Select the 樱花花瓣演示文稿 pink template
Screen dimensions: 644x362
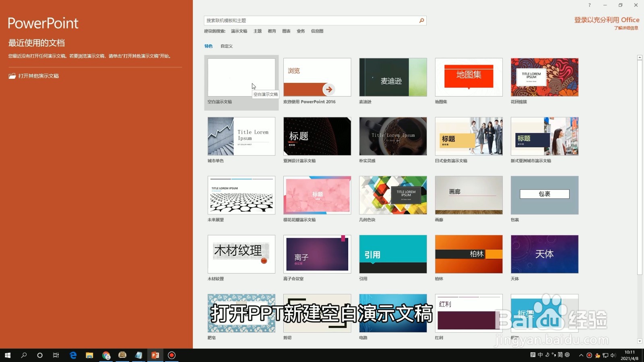pyautogui.click(x=317, y=195)
